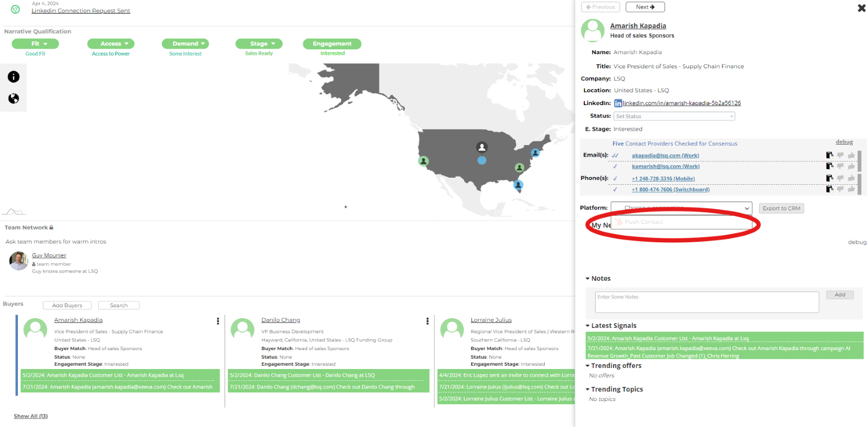868x427 pixels.
Task: Click Guy Mounier's profile photo
Action: coord(18,261)
